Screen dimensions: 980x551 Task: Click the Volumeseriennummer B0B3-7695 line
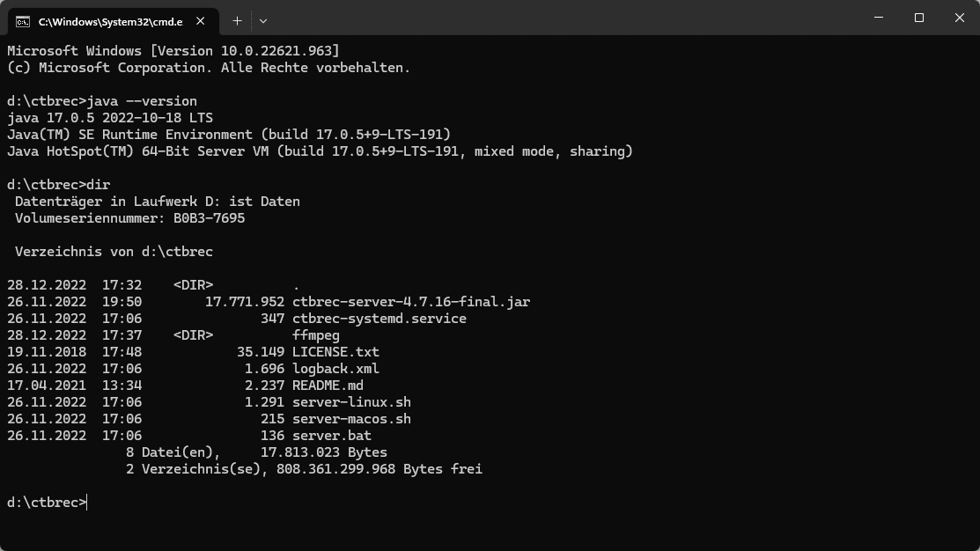point(130,218)
